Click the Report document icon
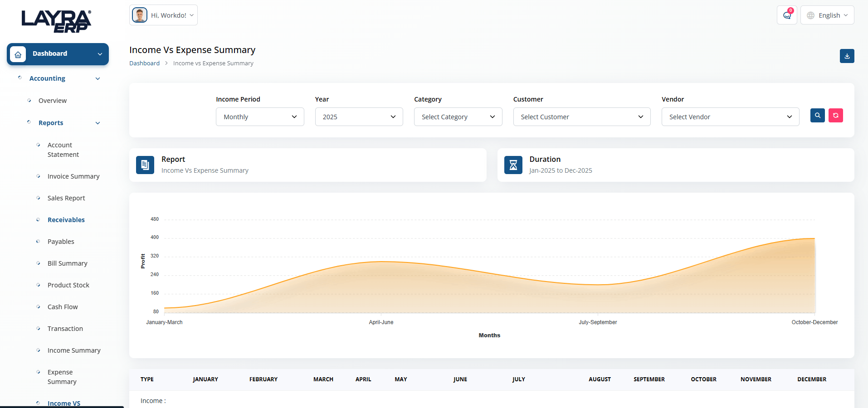 145,165
